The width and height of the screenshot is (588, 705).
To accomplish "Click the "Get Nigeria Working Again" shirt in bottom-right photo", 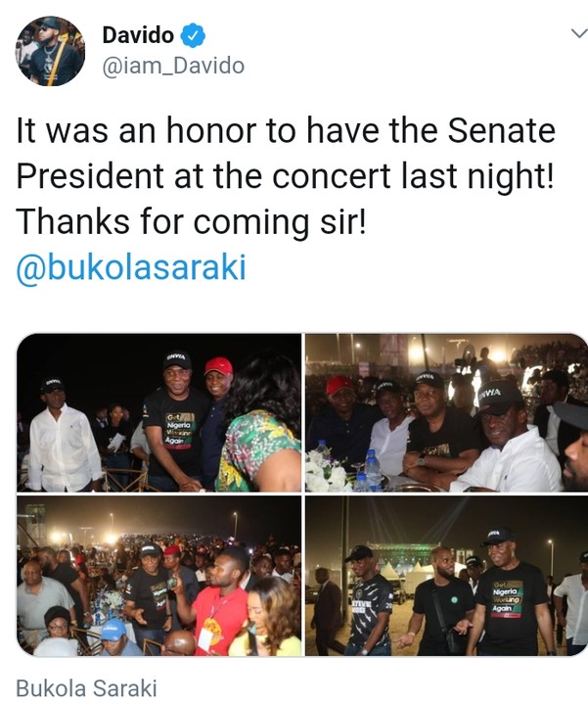I will coord(507,599).
